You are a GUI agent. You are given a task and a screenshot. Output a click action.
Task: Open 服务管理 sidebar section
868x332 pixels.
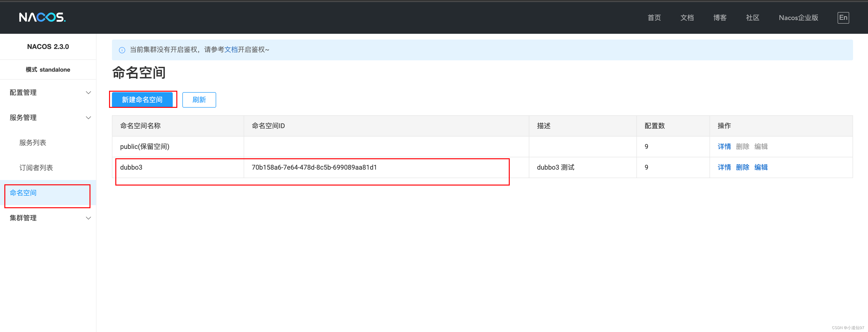click(48, 118)
